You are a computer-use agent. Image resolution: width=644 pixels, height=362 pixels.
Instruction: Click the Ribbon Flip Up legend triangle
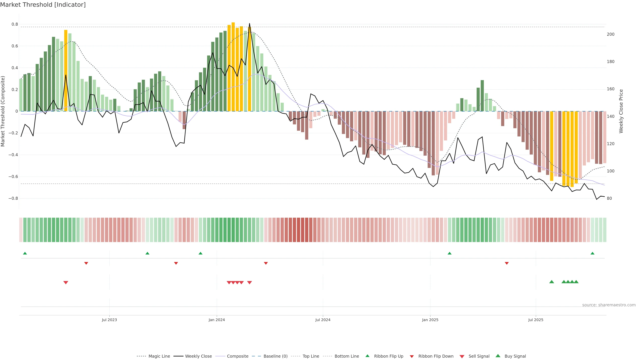[367, 356]
